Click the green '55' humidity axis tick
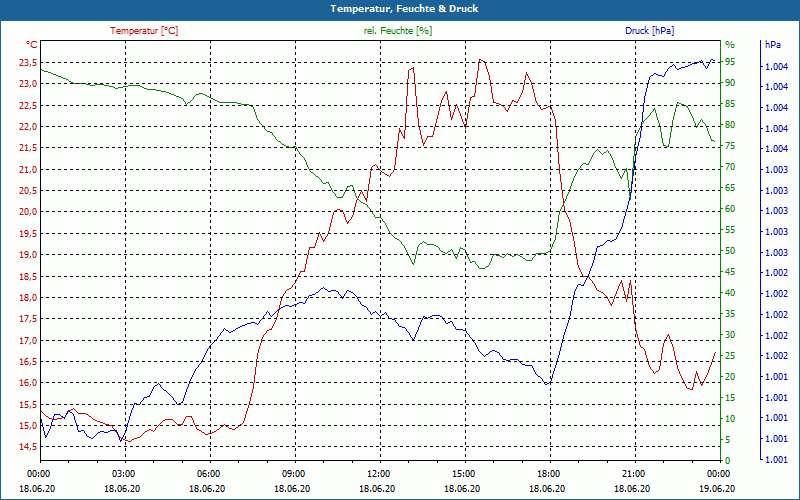This screenshot has width=800, height=500. click(x=730, y=230)
